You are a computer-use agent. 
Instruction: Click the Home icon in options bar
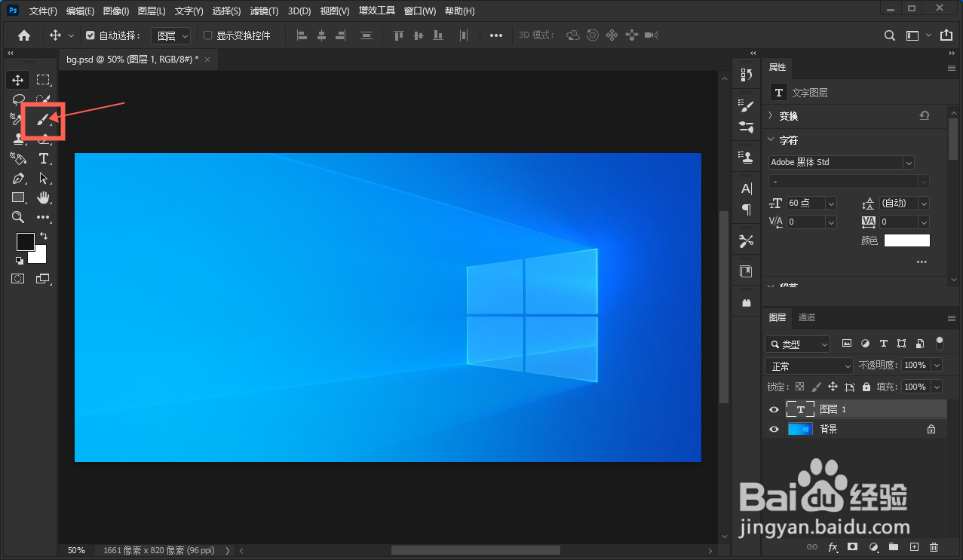[x=24, y=35]
